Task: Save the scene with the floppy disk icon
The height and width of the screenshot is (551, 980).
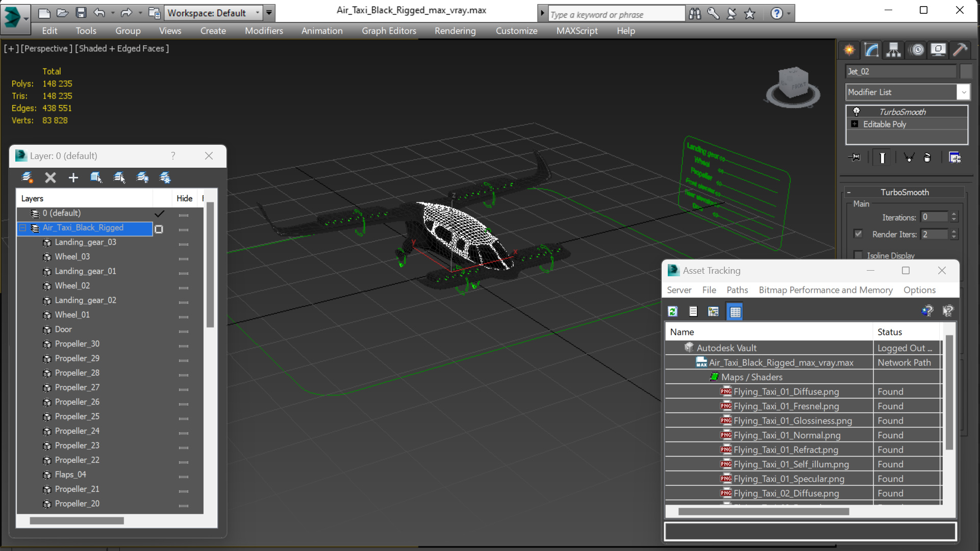Action: coord(81,13)
